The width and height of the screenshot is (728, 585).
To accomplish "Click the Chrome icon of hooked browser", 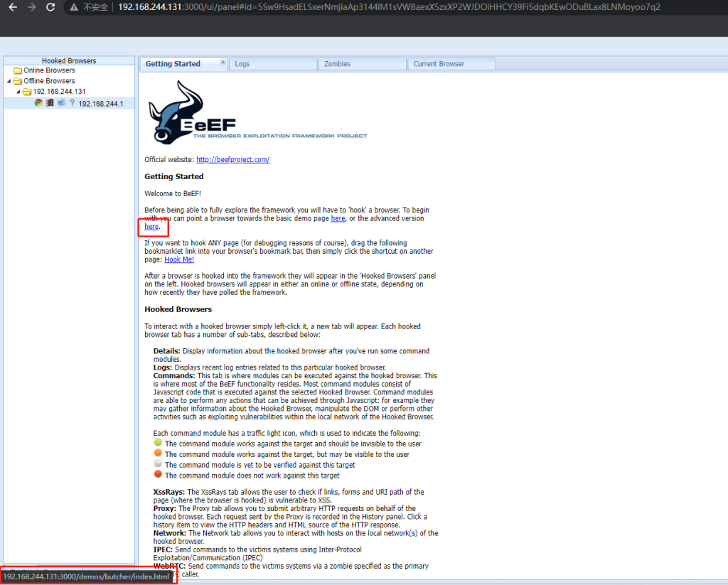I will [x=38, y=102].
